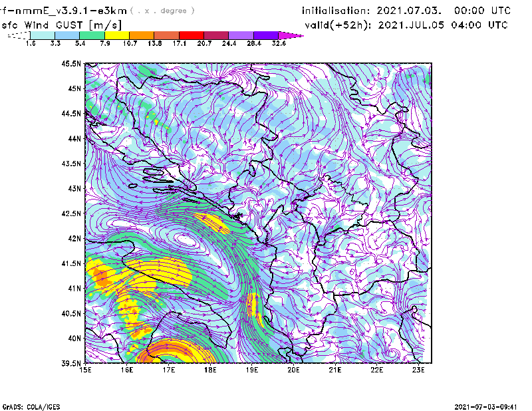Click the salmon 13.8–17.1 legend swatch

(167, 35)
